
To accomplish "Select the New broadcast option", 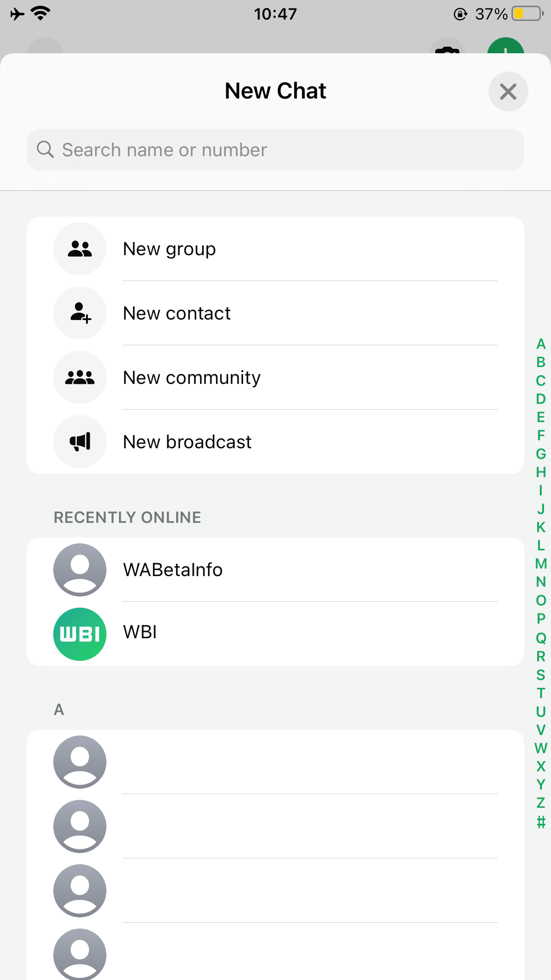I will [187, 442].
